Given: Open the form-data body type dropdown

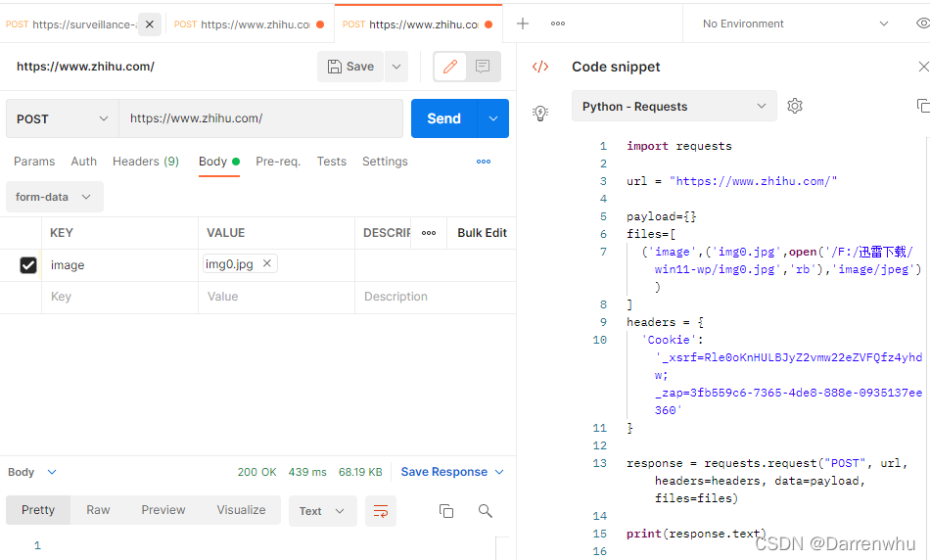Looking at the screenshot, I should click(x=54, y=197).
